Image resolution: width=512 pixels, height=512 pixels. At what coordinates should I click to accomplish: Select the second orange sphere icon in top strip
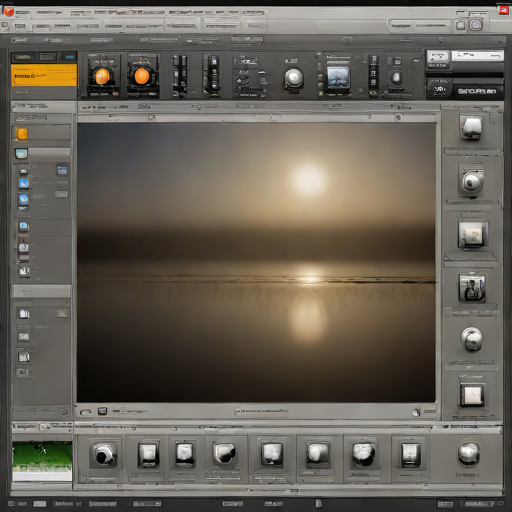coord(142,76)
